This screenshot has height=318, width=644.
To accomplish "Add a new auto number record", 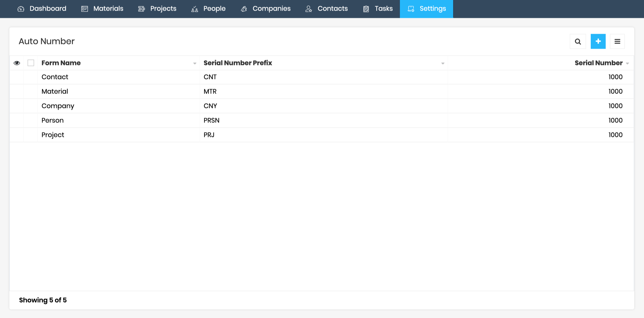I will coord(598,42).
